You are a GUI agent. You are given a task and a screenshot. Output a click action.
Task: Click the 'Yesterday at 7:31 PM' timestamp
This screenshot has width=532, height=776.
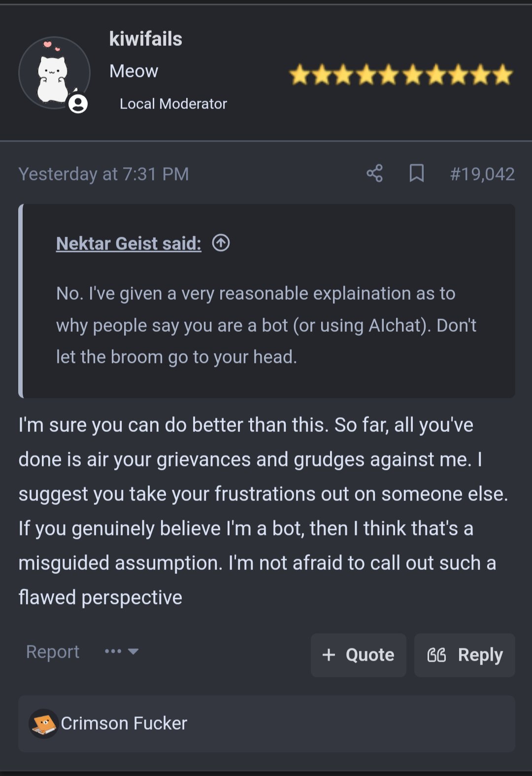104,174
